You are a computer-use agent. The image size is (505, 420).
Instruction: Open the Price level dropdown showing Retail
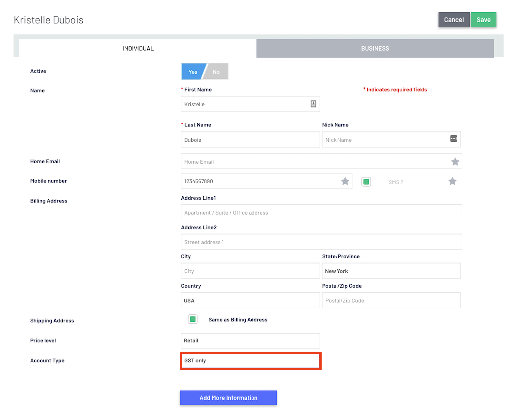click(x=250, y=341)
